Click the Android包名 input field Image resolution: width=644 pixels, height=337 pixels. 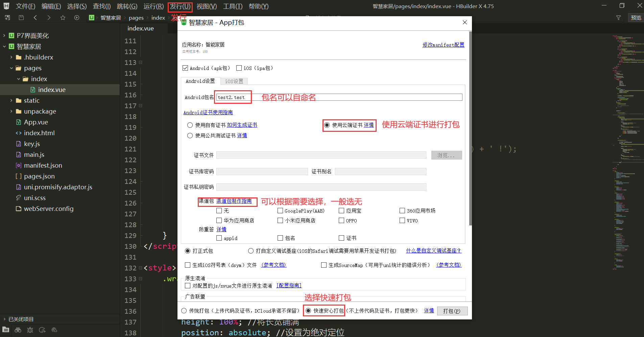(x=338, y=97)
